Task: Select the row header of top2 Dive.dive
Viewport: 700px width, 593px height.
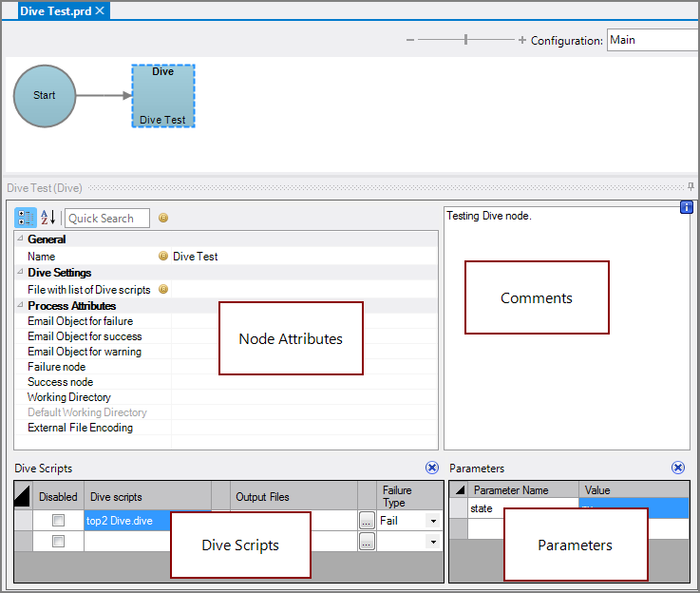Action: pos(23,521)
